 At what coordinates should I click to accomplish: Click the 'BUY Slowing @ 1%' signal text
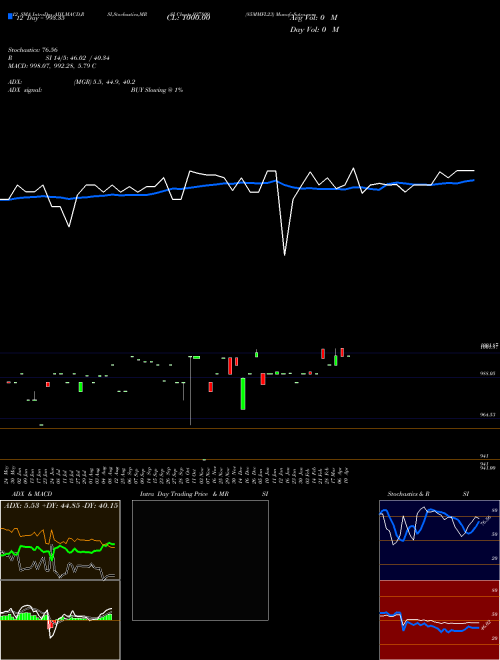[157, 90]
